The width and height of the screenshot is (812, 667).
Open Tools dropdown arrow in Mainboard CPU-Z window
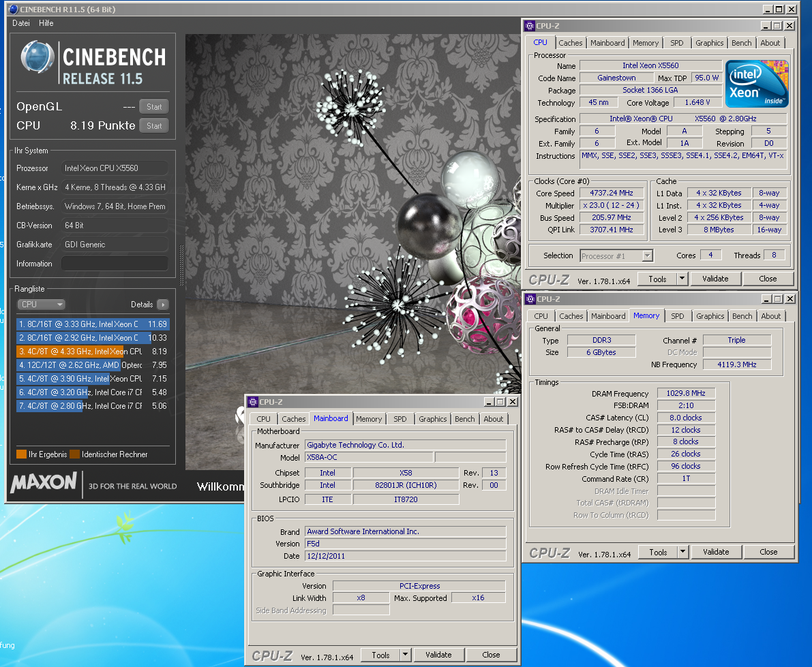[x=406, y=655]
